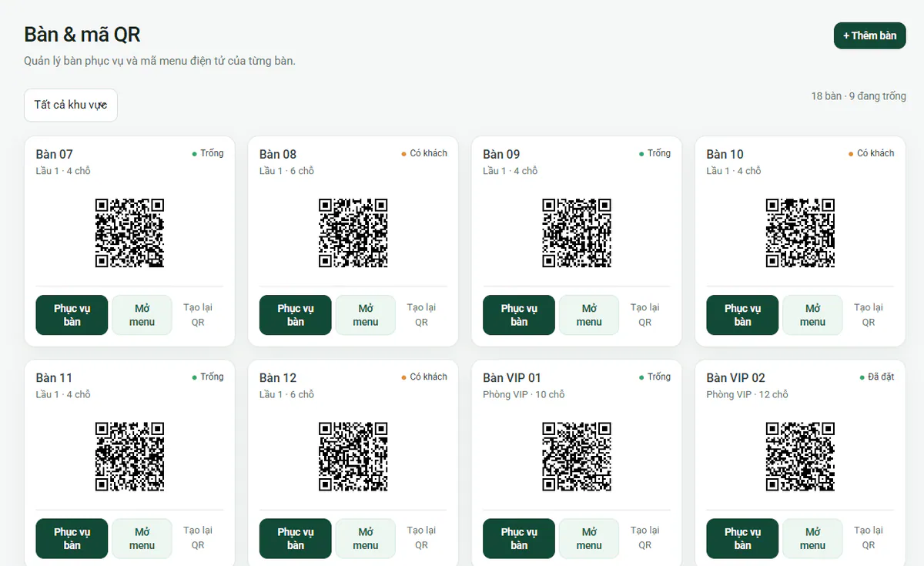The width and height of the screenshot is (924, 566).
Task: Click the Bàn 09 title
Action: pyautogui.click(x=501, y=154)
